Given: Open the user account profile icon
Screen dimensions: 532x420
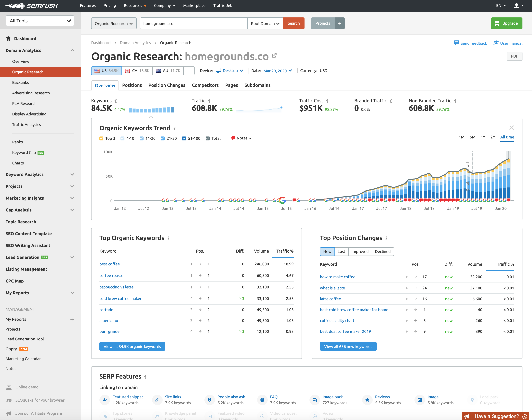Looking at the screenshot, I should [x=517, y=5].
